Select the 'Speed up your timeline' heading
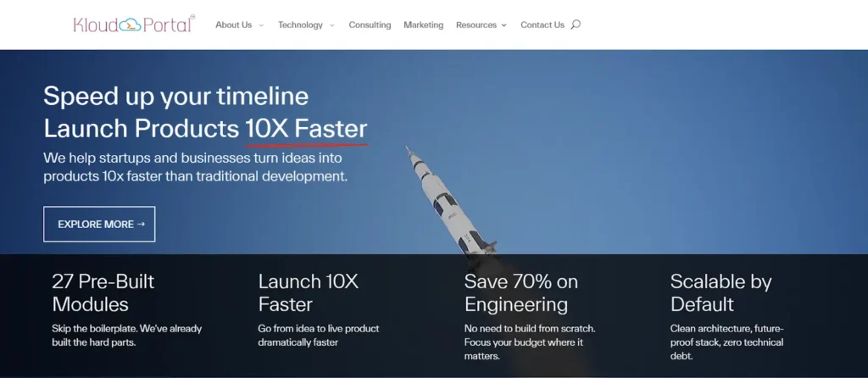 [176, 97]
